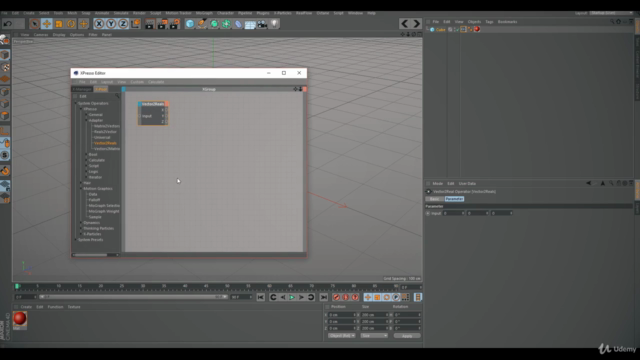The image size is (640, 360).
Task: Toggle the Y axis lock
Action: (x=111, y=24)
